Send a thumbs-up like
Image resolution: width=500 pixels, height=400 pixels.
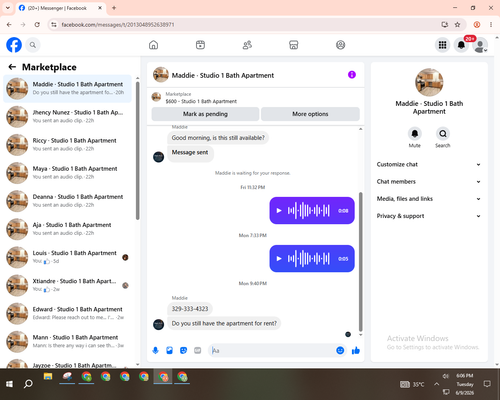click(x=356, y=350)
